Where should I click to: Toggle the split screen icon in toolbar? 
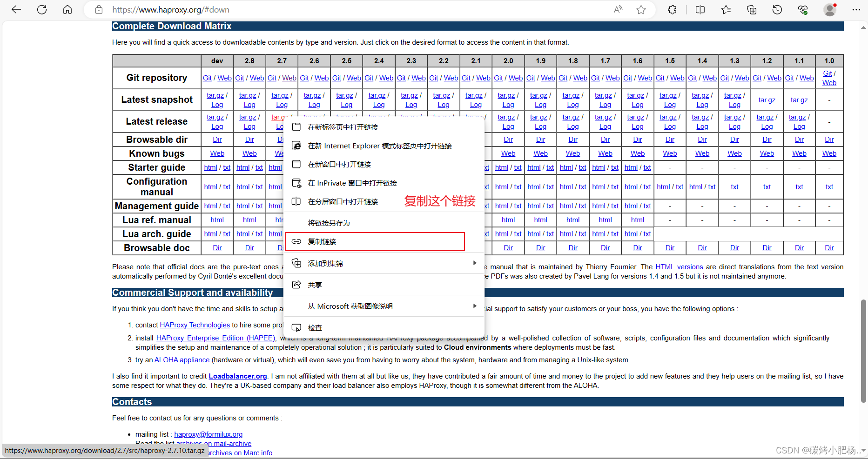pyautogui.click(x=700, y=9)
